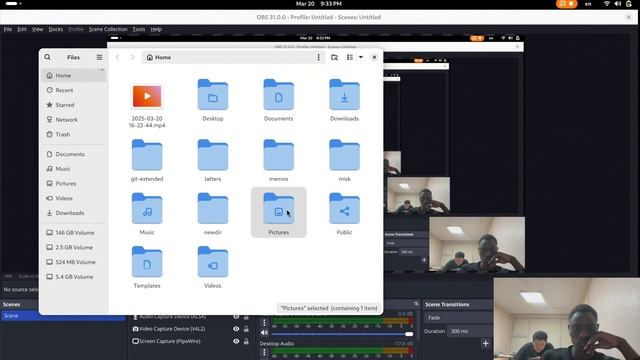Screen dimensions: 640x360
Task: Select the Scene entry in OBS Scenes list
Action: (62, 316)
